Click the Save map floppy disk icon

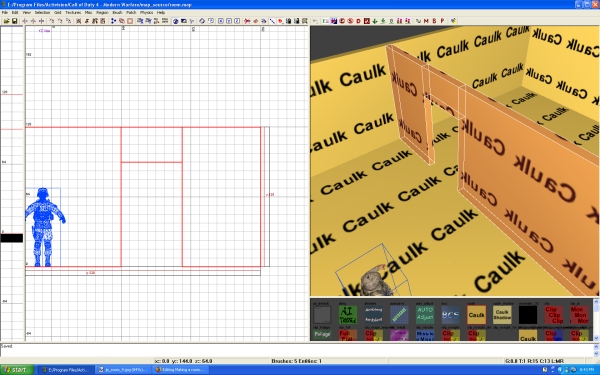14,21
